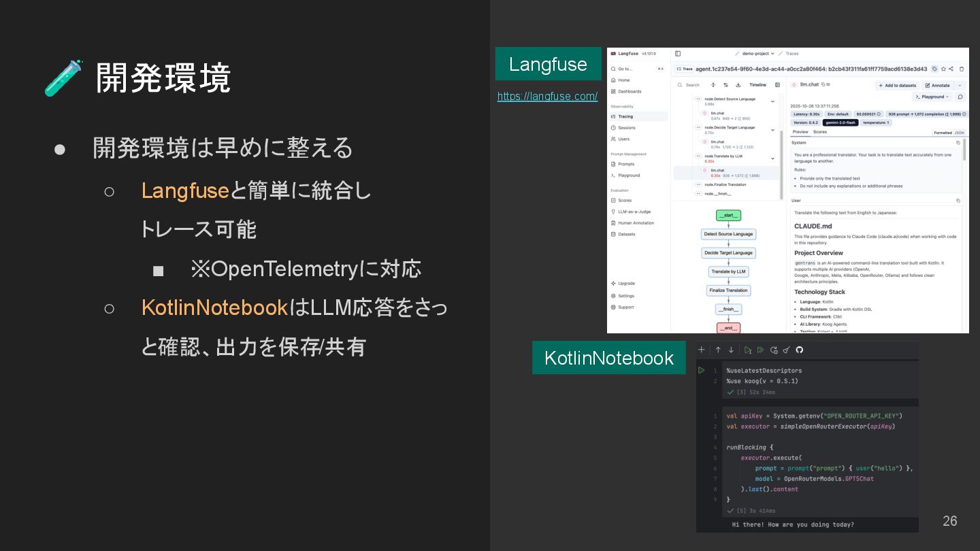Image resolution: width=980 pixels, height=551 pixels.
Task: Click the GitHub icon in notebook toolbar
Action: [x=800, y=350]
